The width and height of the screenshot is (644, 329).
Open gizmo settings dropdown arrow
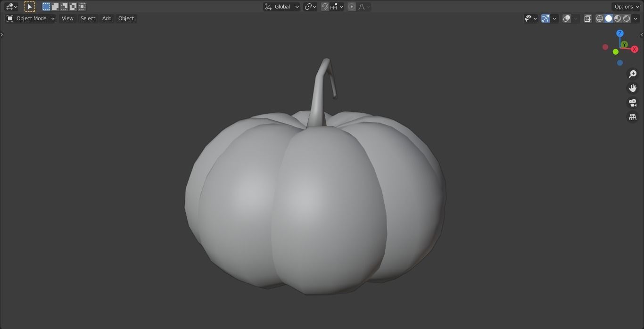(x=554, y=18)
